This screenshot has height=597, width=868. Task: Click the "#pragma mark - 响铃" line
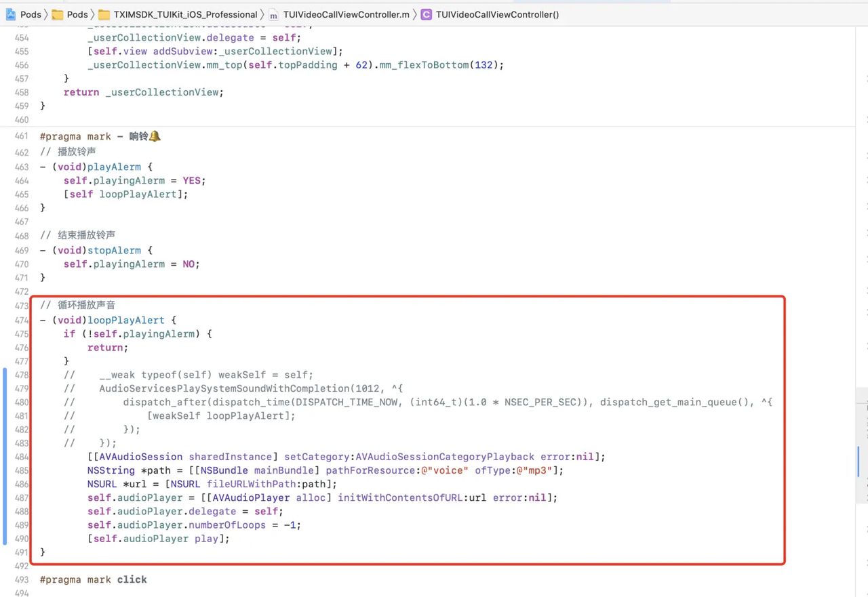[x=100, y=136]
